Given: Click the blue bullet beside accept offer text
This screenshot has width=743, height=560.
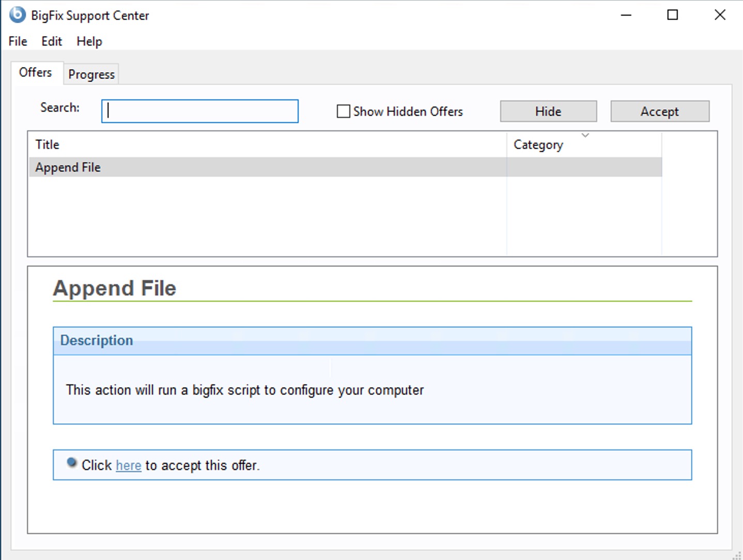Looking at the screenshot, I should pos(72,463).
